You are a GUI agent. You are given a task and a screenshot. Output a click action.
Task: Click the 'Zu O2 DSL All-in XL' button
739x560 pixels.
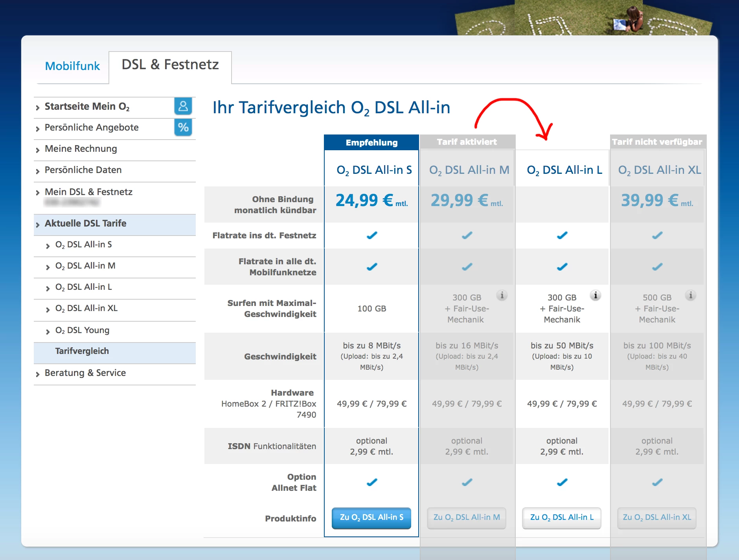657,518
